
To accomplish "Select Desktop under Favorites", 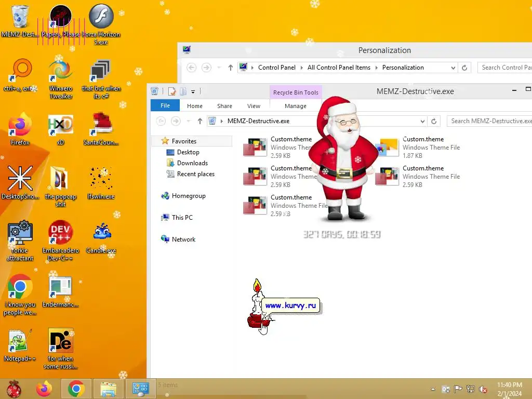I will (188, 152).
